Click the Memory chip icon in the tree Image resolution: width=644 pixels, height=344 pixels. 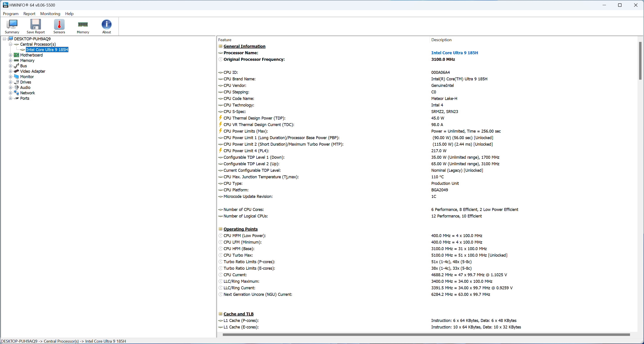click(16, 61)
